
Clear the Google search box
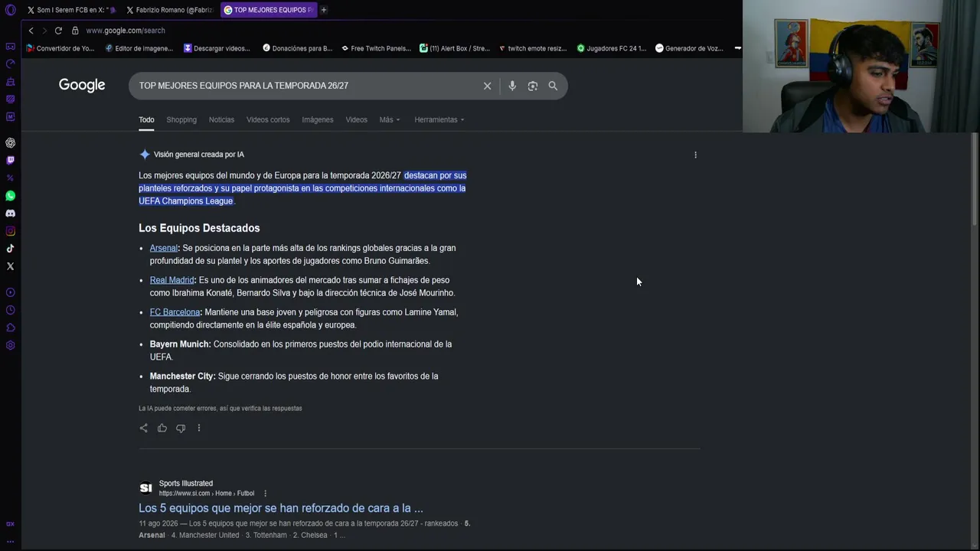tap(487, 86)
